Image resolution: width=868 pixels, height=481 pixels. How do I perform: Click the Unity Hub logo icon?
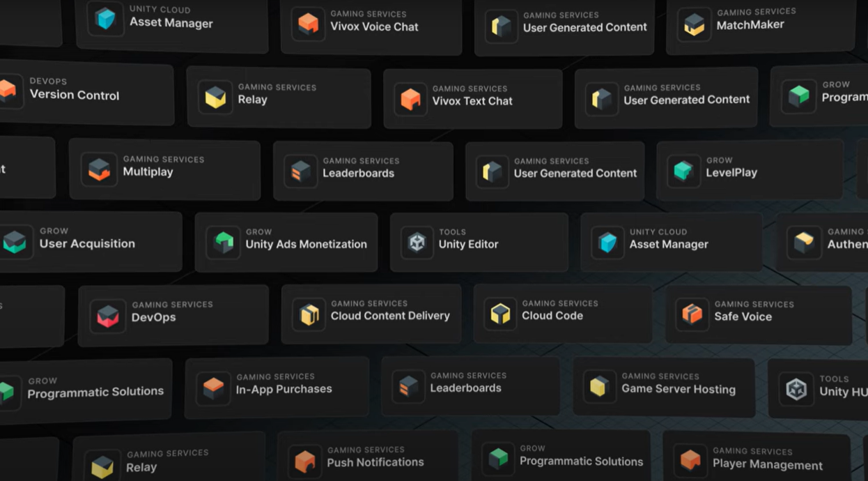click(796, 388)
